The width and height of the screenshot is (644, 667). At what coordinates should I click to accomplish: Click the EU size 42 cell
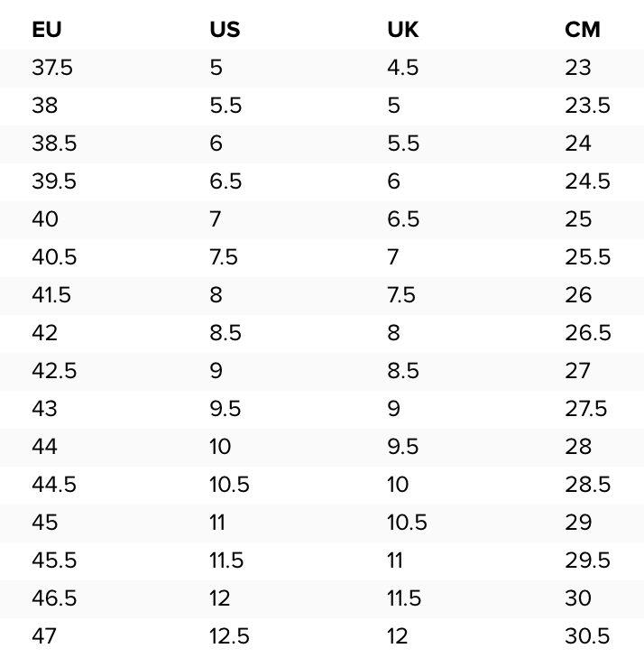click(44, 333)
